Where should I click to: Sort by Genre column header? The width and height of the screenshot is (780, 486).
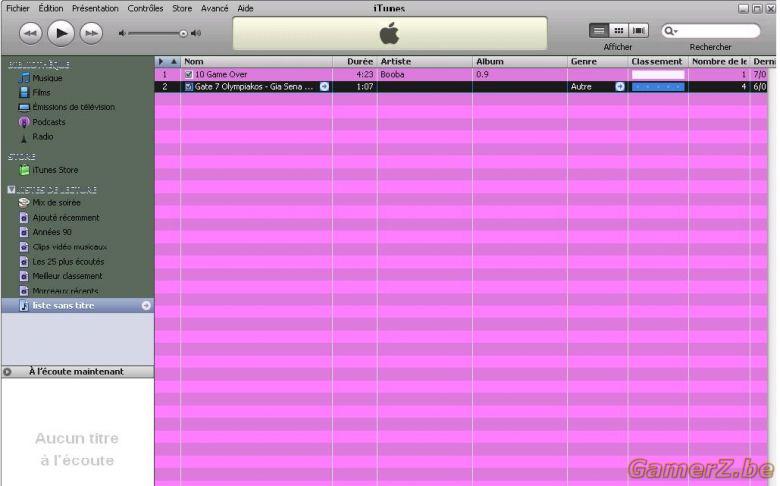click(x=597, y=62)
